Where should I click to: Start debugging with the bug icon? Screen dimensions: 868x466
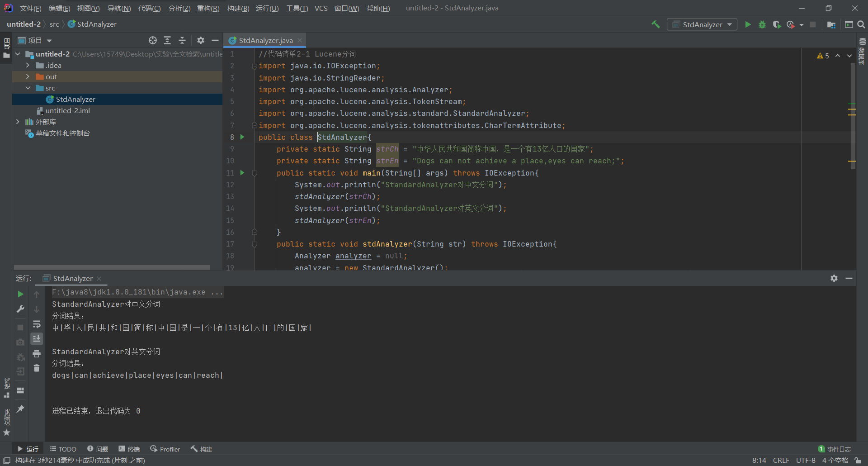(762, 24)
